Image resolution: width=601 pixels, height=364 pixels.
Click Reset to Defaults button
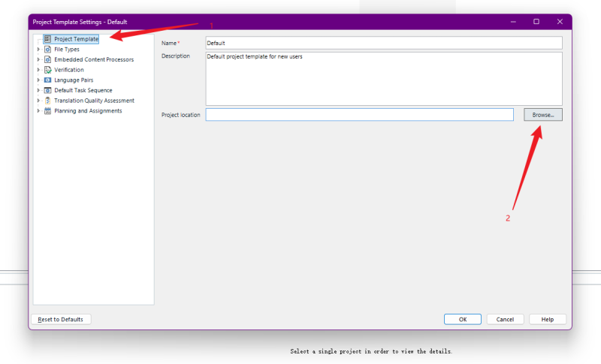(x=61, y=319)
